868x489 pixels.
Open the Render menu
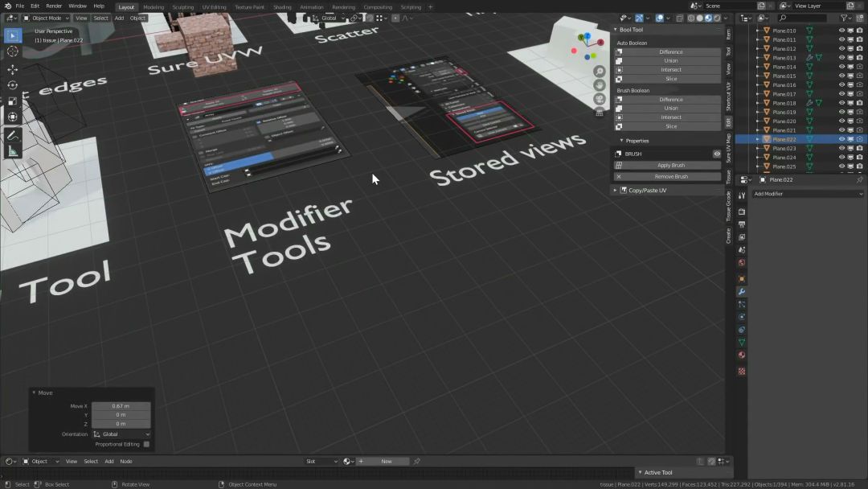[54, 6]
